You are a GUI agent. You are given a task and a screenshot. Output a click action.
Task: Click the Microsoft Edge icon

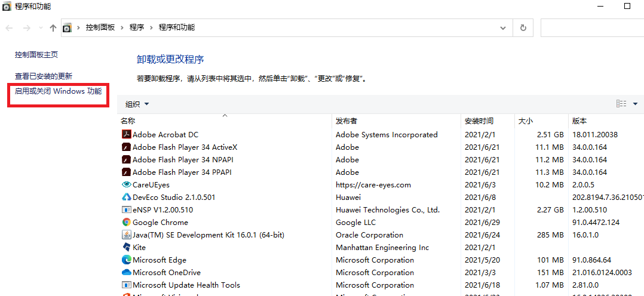tap(126, 260)
